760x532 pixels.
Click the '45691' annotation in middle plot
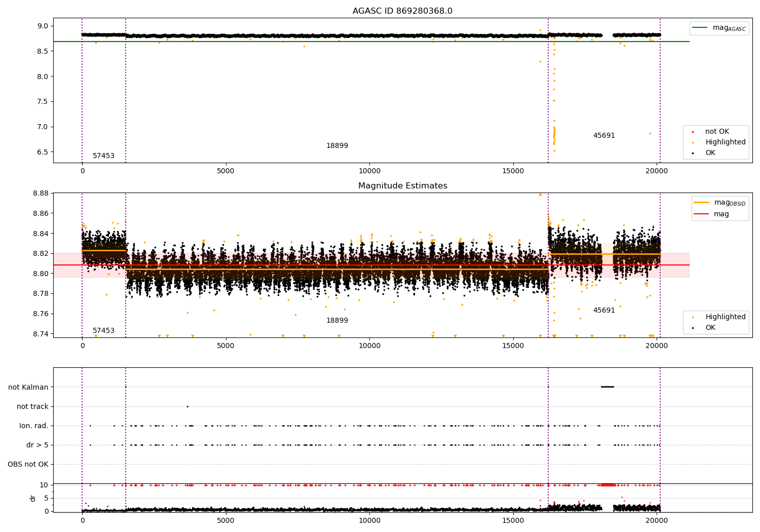(x=604, y=311)
